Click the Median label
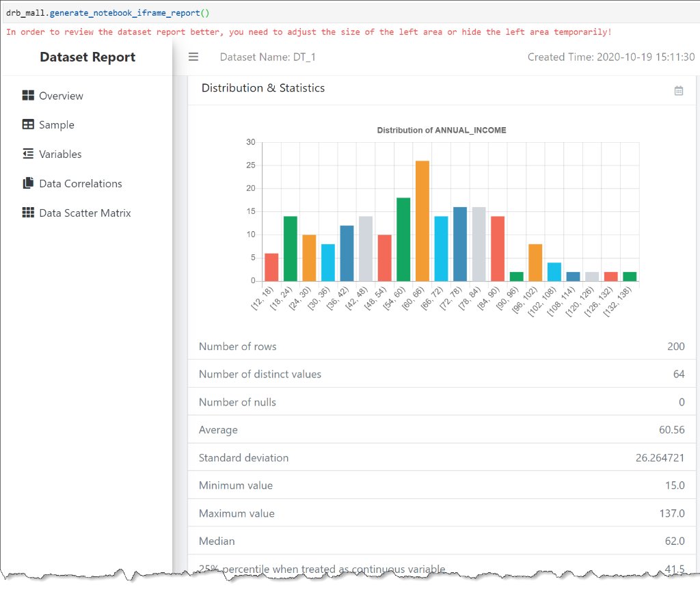The height and width of the screenshot is (590, 700). pos(217,541)
